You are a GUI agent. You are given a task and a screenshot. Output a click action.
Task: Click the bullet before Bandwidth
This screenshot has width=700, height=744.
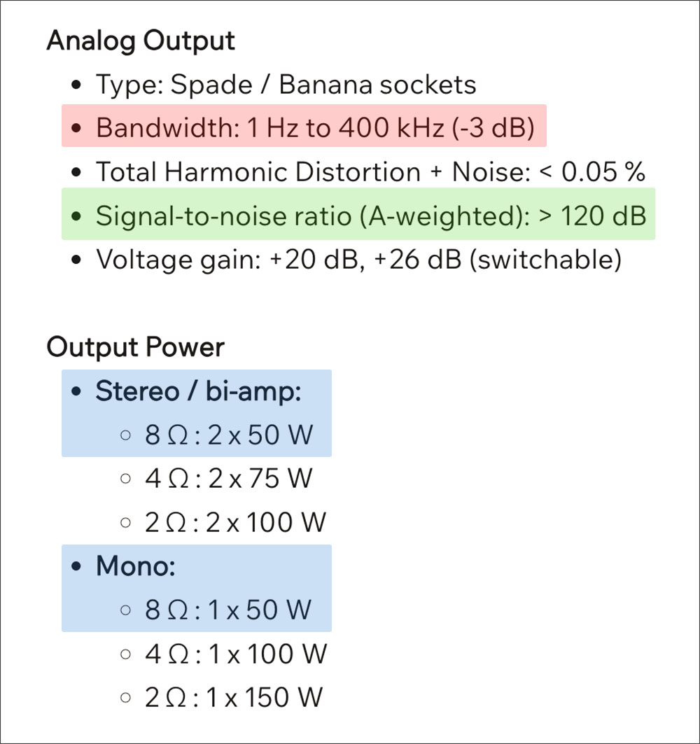[x=76, y=129]
